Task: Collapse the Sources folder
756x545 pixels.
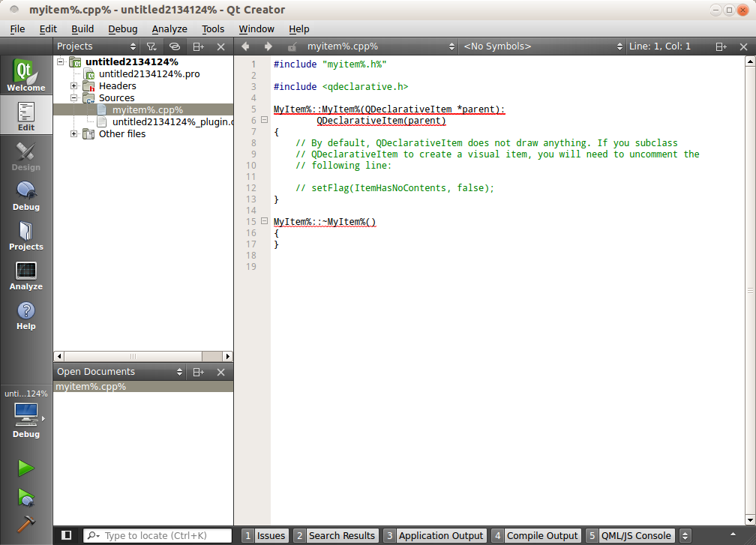Action: pos(73,97)
